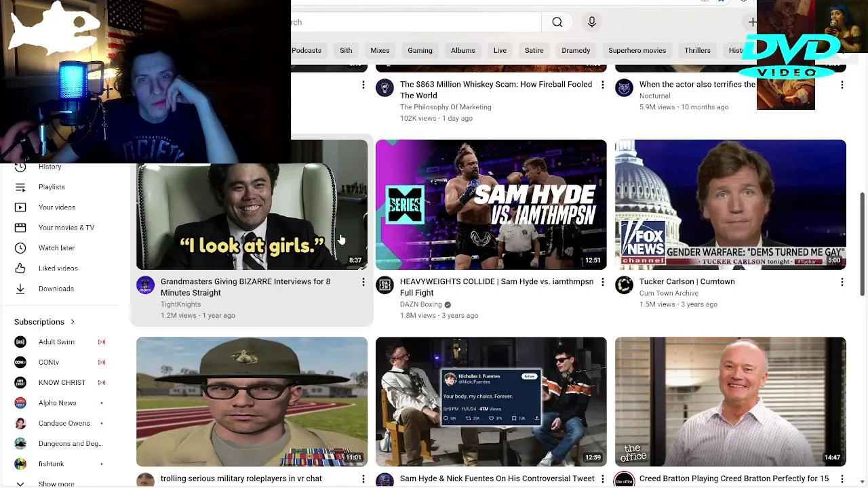Play The Office Creed Bratton thumbnail

pos(730,401)
